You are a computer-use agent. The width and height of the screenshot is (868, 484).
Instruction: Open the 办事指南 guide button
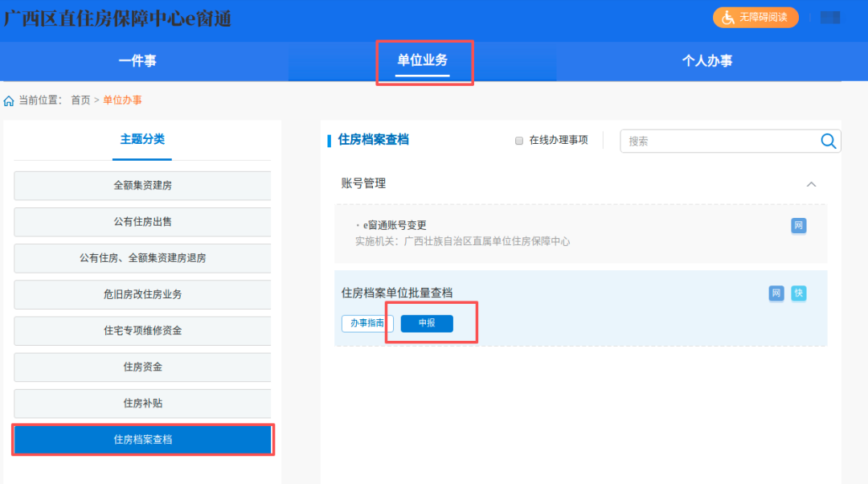[x=367, y=323]
